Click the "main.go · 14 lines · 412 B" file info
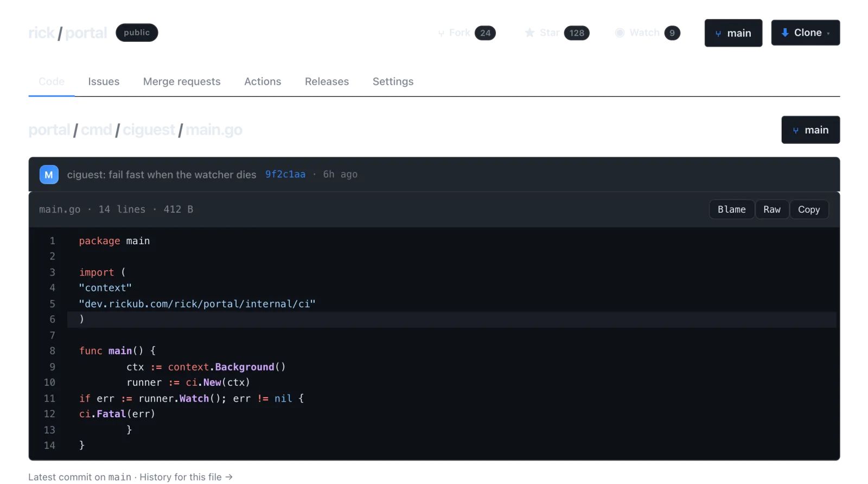 click(116, 209)
